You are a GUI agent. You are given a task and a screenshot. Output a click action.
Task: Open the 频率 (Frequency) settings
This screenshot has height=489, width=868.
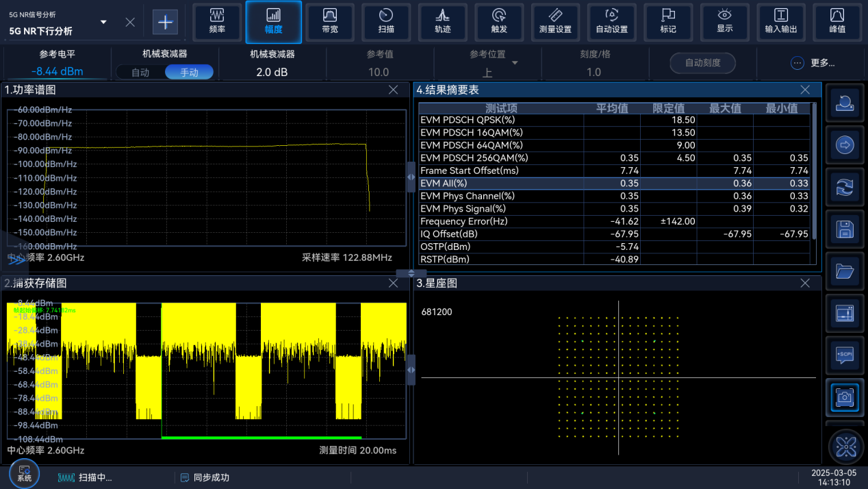coord(217,21)
